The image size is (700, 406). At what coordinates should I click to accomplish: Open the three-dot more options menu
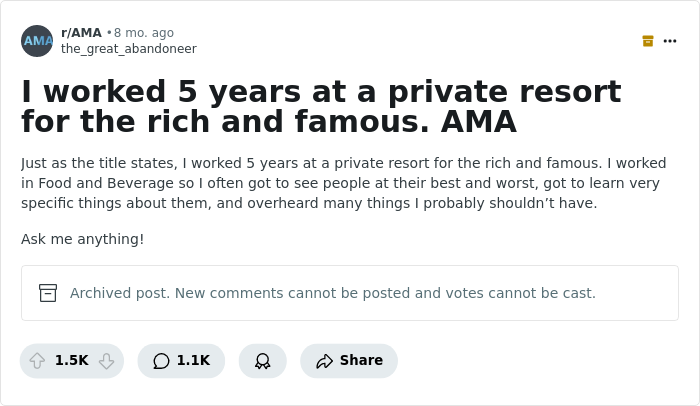[670, 41]
